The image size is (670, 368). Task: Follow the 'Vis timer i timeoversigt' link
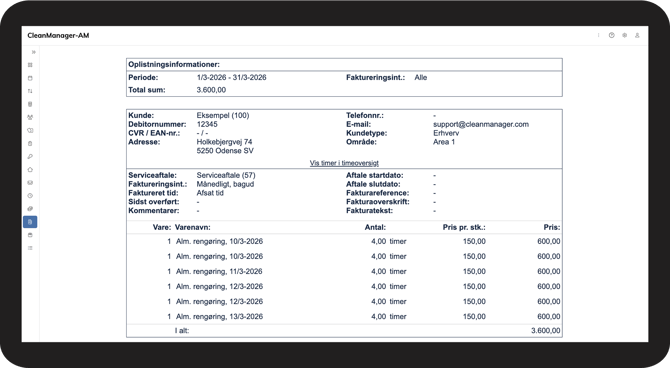pyautogui.click(x=344, y=163)
